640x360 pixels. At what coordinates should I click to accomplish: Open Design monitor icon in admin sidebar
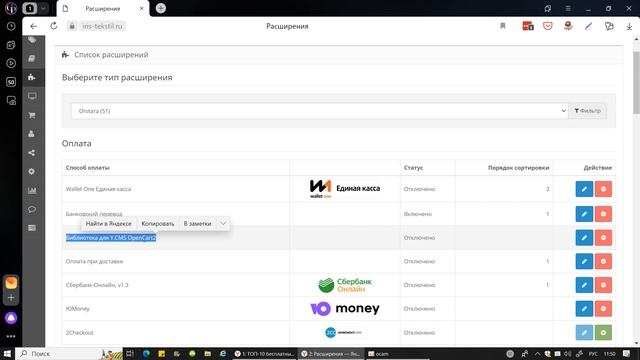coord(32,96)
